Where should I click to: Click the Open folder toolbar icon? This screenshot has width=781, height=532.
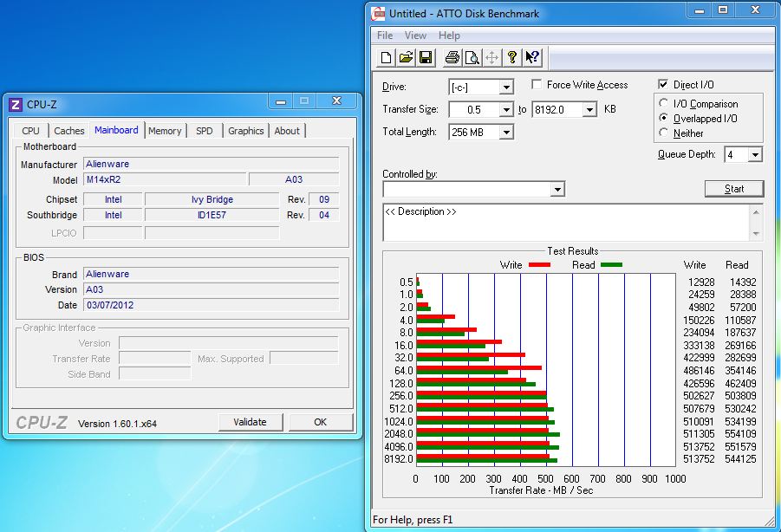(x=406, y=58)
